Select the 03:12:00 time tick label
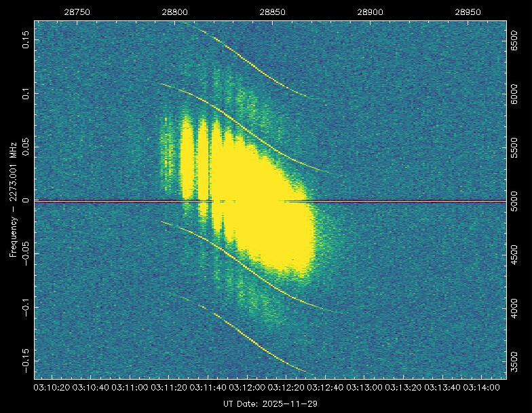This screenshot has width=532, height=413. [247, 387]
